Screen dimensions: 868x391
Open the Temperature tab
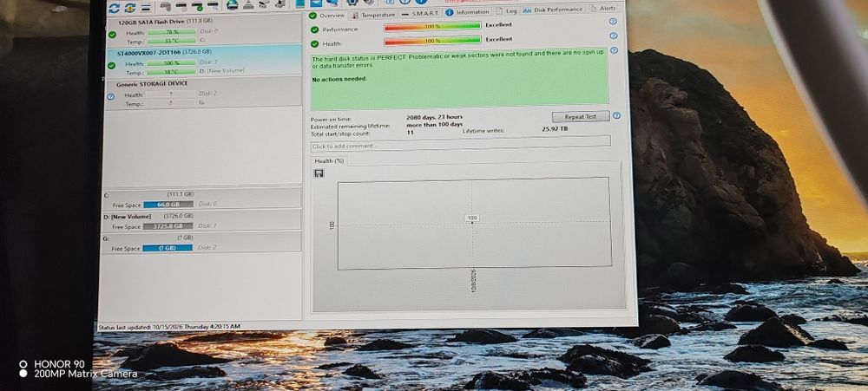(x=374, y=15)
